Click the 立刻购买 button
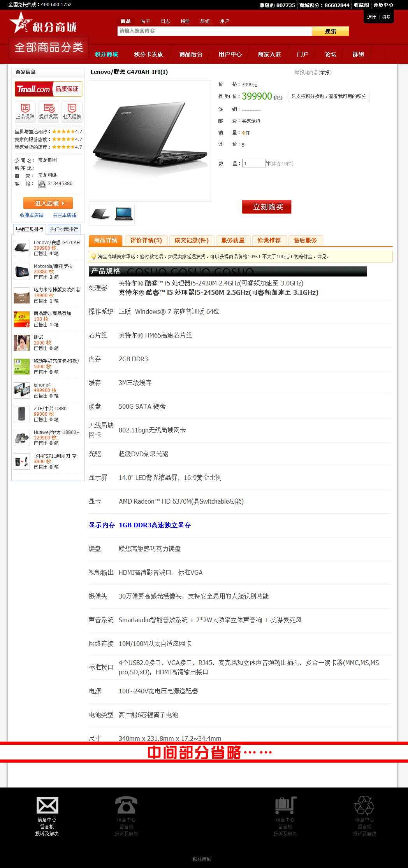Screen dimensions: 408x868 click(267, 207)
